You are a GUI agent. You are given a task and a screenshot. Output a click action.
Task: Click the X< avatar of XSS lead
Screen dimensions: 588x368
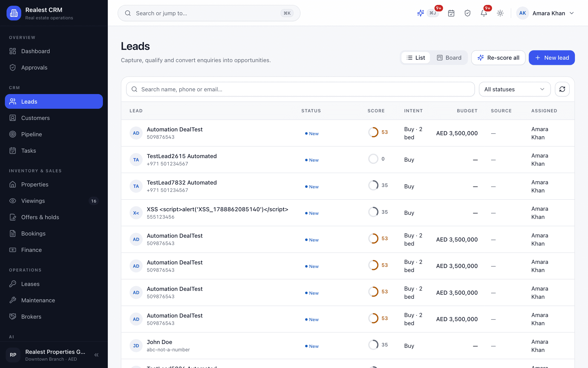coord(136,213)
